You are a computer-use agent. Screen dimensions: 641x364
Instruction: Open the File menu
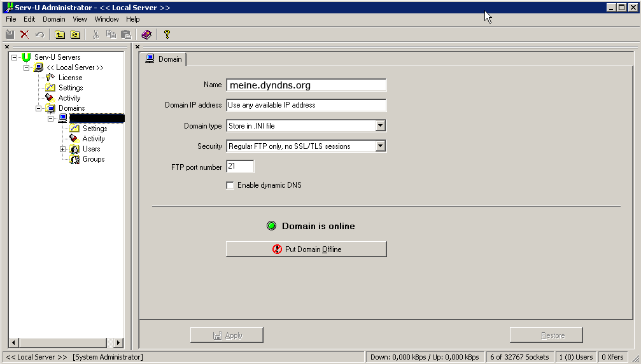[11, 19]
